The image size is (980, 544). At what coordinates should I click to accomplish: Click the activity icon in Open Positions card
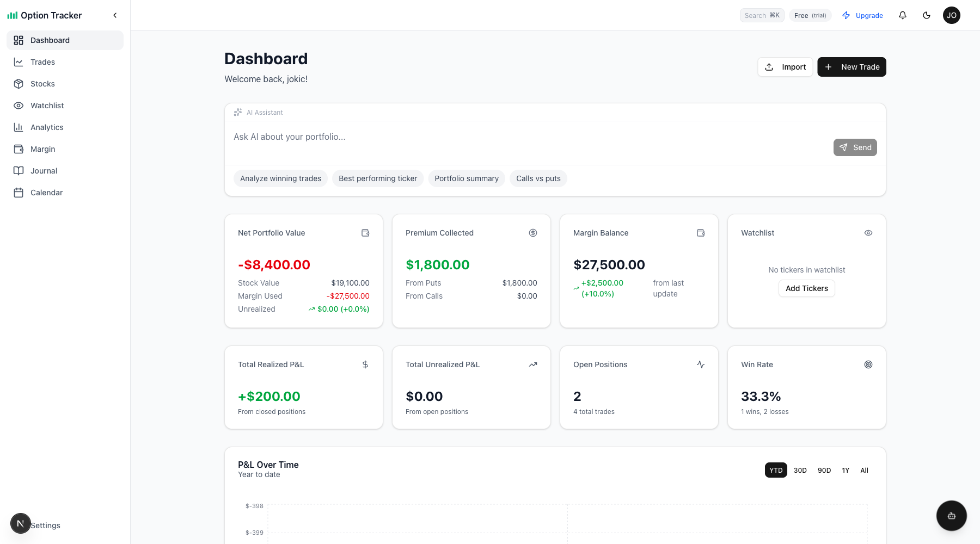point(700,364)
